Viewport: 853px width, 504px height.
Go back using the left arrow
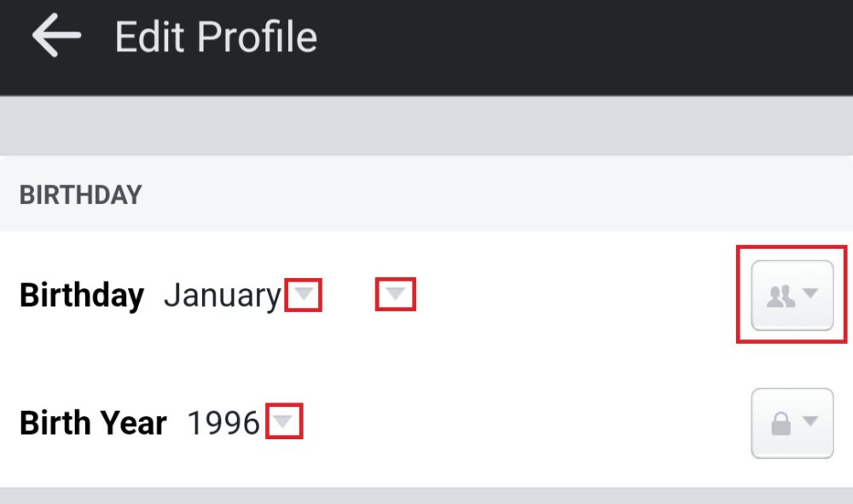pyautogui.click(x=56, y=36)
